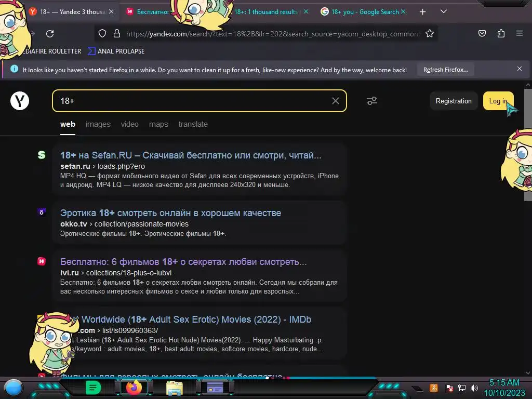Open the Start orb on taskbar
Screen dimensions: 532x399
tap(14, 388)
